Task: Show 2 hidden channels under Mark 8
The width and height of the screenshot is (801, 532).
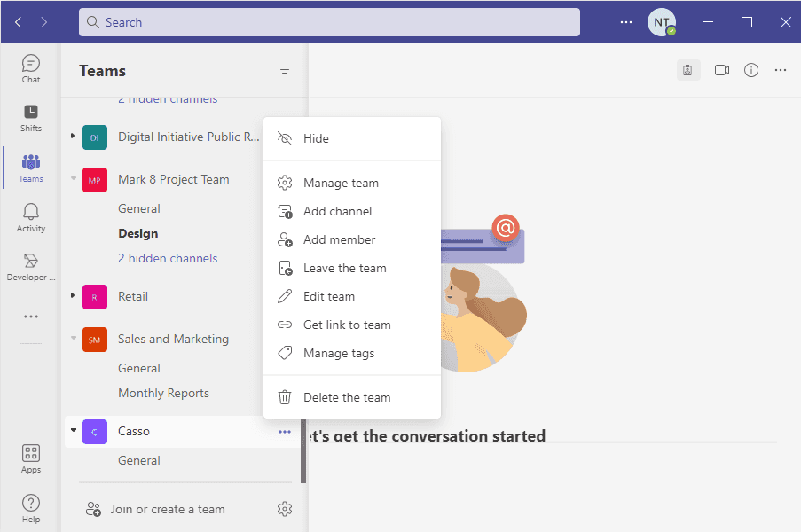Action: pos(168,258)
